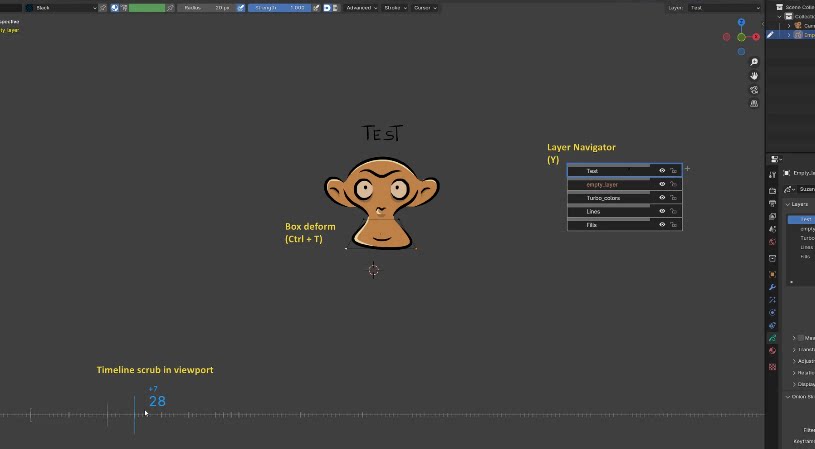This screenshot has width=815, height=449.
Task: Open the Object Constraints tab icon
Action: point(772,325)
